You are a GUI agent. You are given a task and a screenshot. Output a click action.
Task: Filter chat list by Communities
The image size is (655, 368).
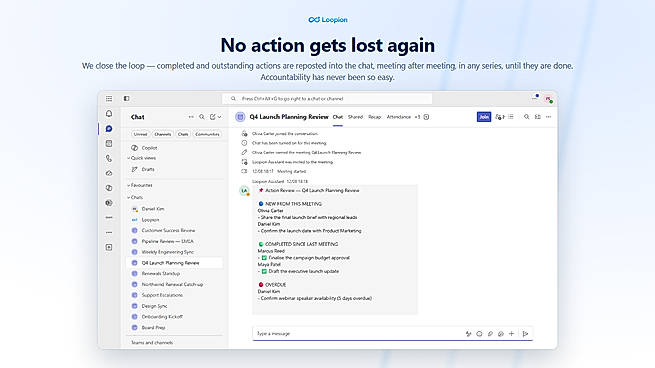click(x=207, y=134)
